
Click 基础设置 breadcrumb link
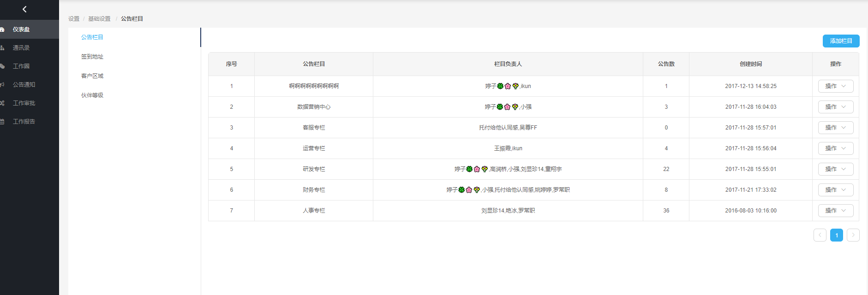point(99,19)
